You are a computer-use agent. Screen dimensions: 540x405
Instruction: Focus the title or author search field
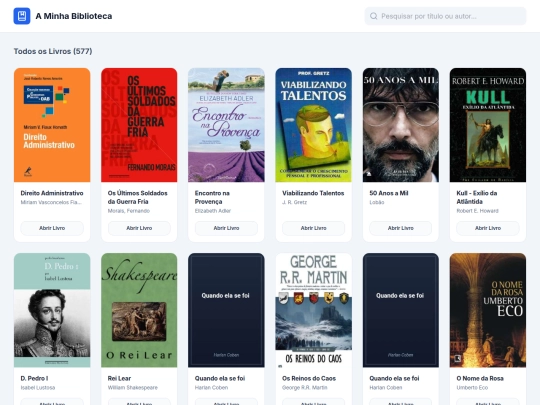click(445, 16)
